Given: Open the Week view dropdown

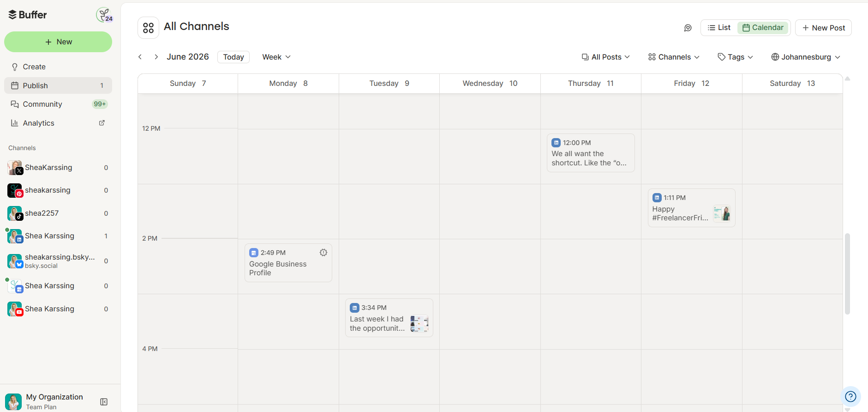Looking at the screenshot, I should point(276,57).
